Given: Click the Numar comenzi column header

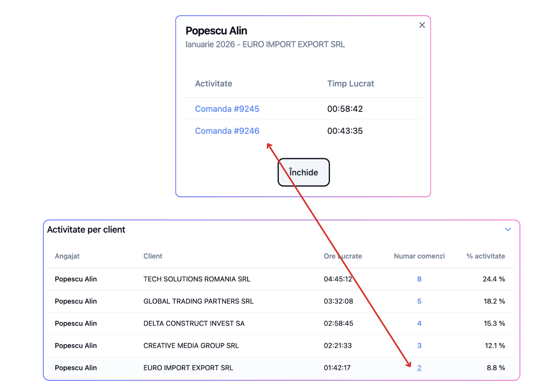Looking at the screenshot, I should (x=419, y=256).
